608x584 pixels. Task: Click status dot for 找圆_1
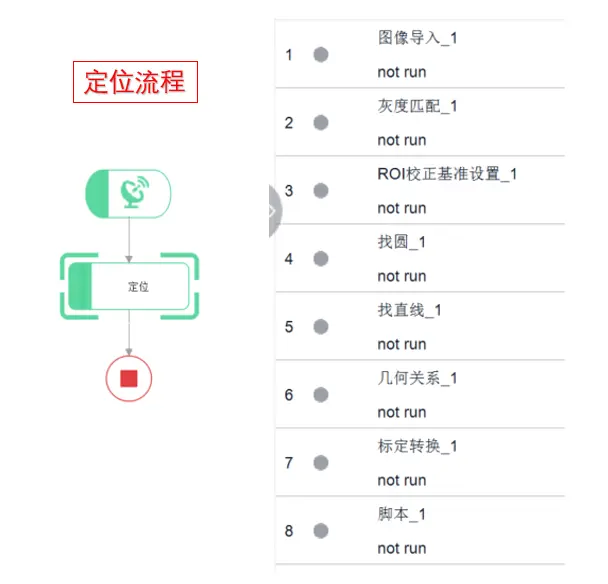[x=321, y=259]
